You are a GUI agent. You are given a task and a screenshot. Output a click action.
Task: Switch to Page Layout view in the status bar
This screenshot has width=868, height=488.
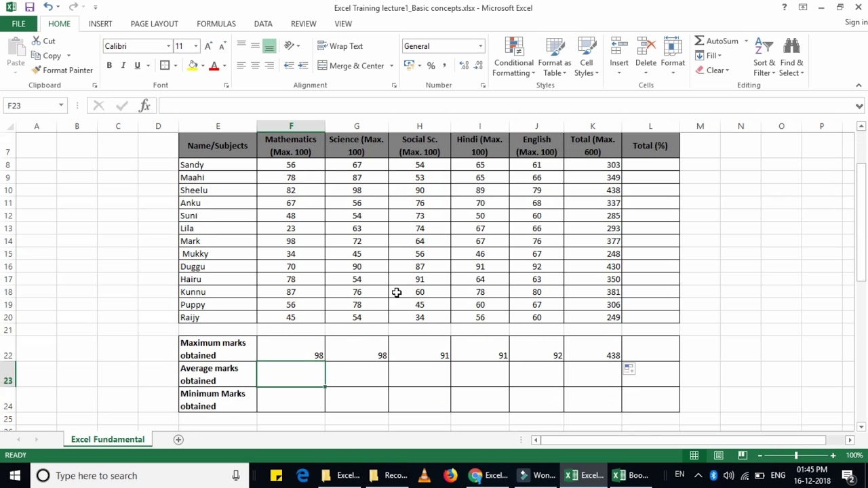coord(718,455)
